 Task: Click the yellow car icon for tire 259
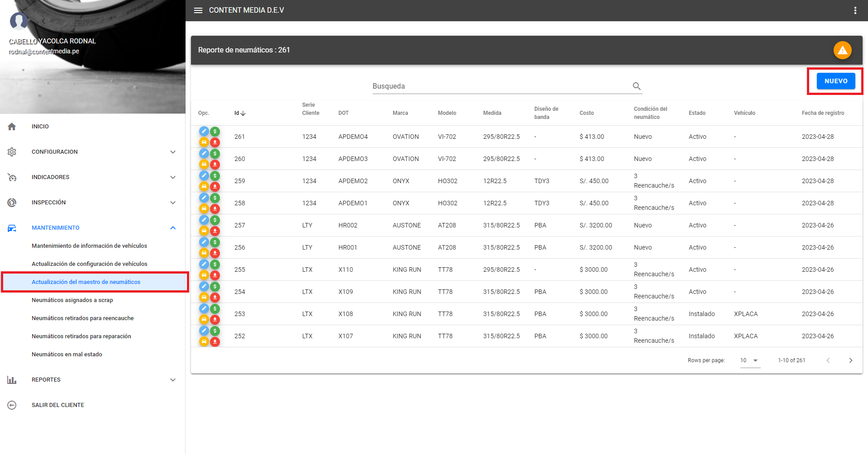[204, 186]
